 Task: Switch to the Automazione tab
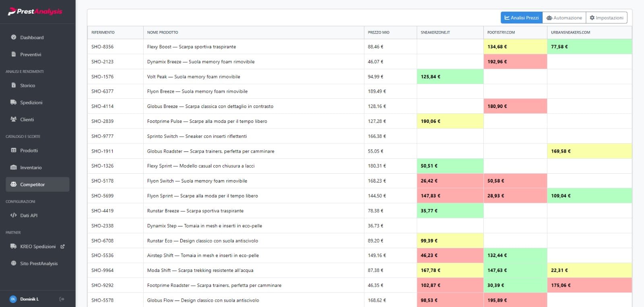point(564,18)
